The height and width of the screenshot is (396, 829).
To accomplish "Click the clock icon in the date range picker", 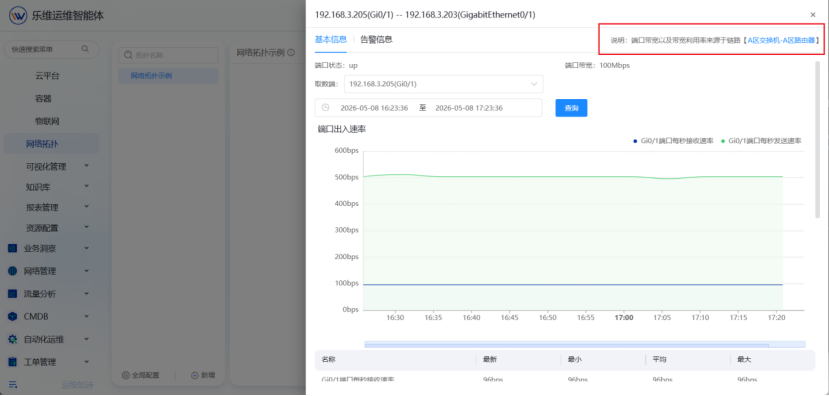I will tap(326, 107).
